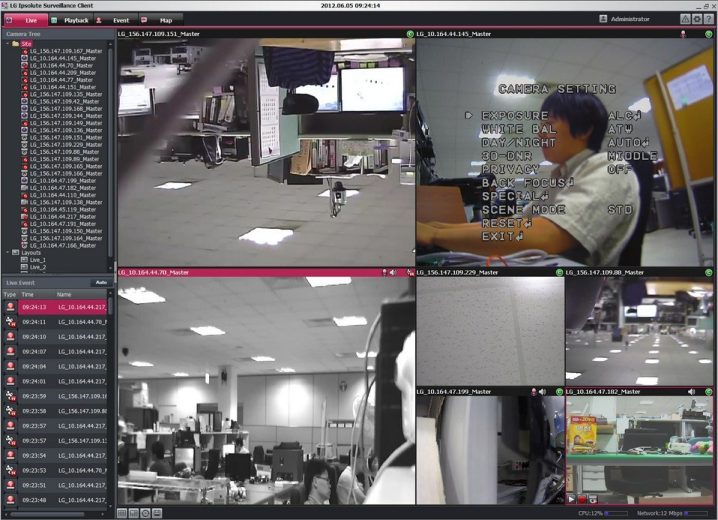The image size is (718, 520).
Task: Click the warning triangle alert icon
Action: click(685, 19)
